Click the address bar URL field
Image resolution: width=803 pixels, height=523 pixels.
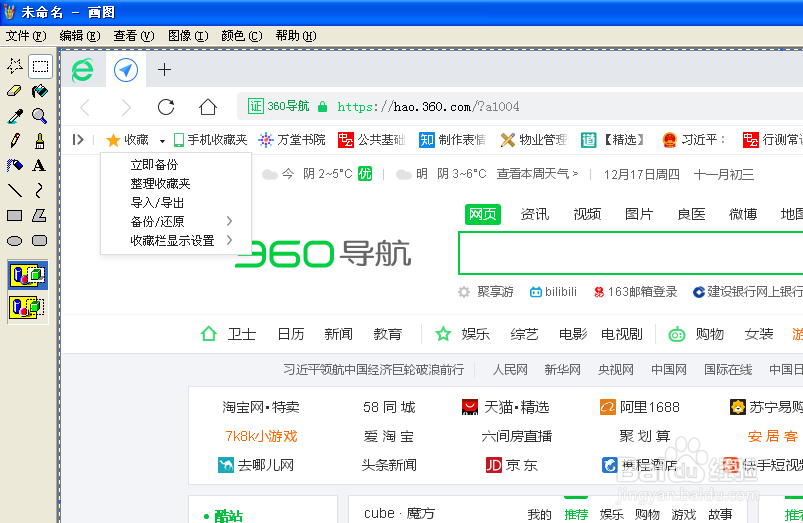[x=519, y=107]
